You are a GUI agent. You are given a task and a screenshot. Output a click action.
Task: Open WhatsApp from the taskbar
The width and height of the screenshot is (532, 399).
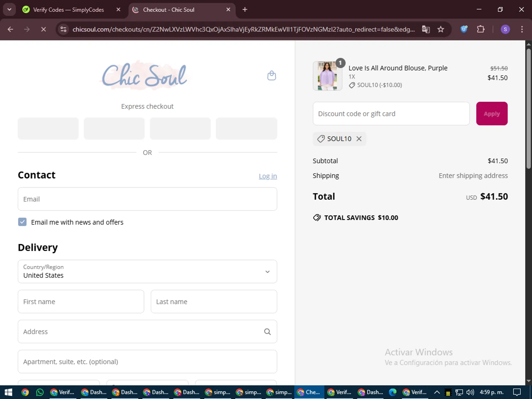click(x=40, y=392)
